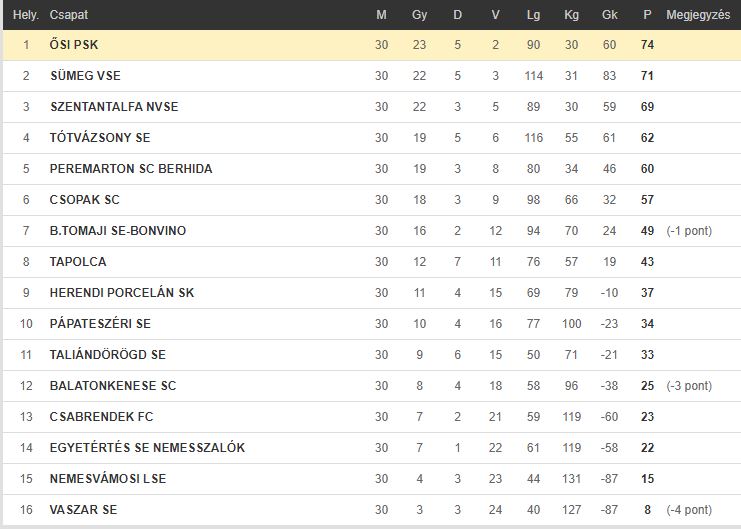
Task: Open EGYETÉRTÉS SE NEMESSZALÓK team page
Action: pyautogui.click(x=147, y=448)
